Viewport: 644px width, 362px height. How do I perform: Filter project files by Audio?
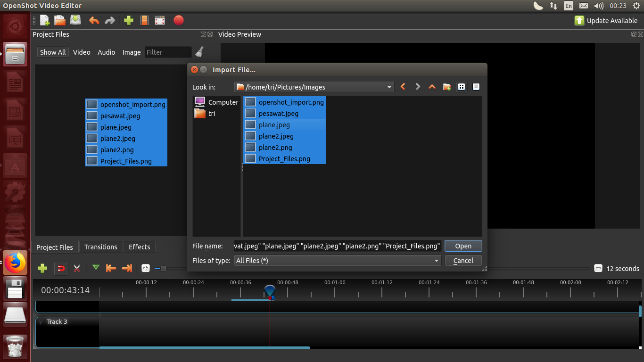[106, 52]
